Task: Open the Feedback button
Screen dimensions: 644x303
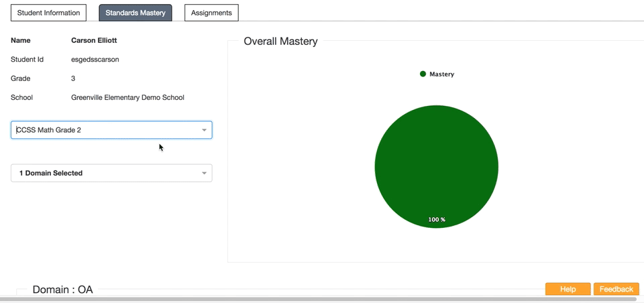Action: pyautogui.click(x=616, y=289)
